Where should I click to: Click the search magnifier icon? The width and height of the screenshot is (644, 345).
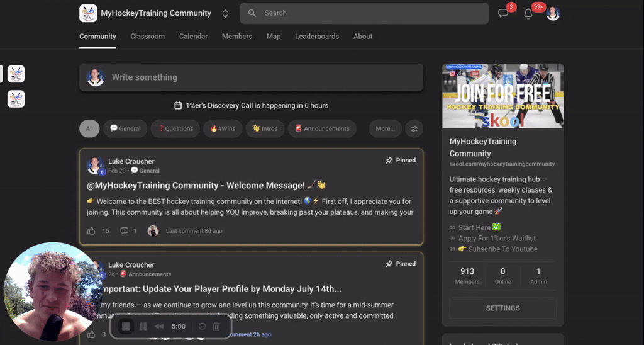[252, 13]
